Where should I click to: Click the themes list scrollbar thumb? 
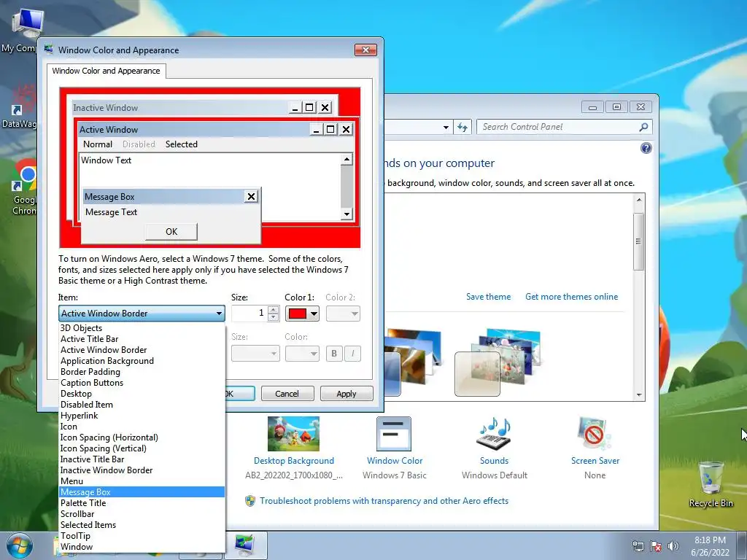pos(639,241)
